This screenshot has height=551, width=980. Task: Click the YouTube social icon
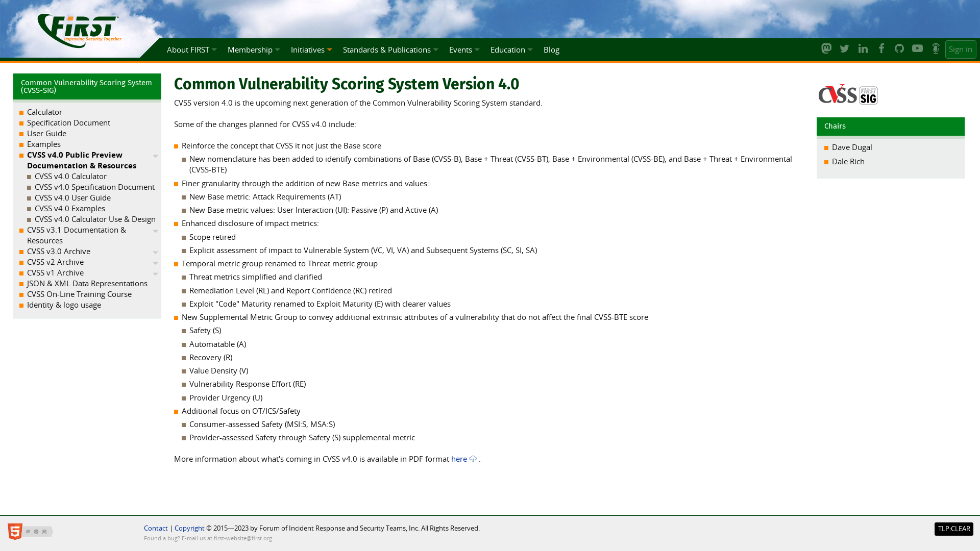pos(917,48)
